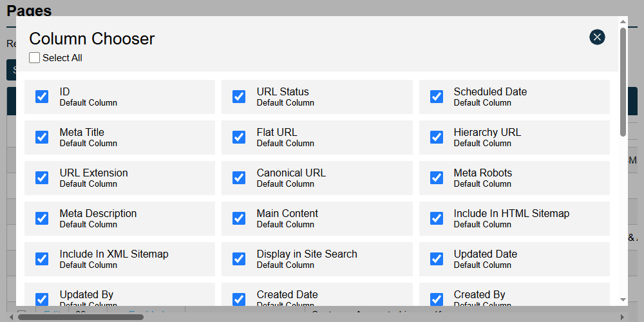Uncheck the Meta Description column checkbox
The image size is (644, 322).
click(42, 218)
